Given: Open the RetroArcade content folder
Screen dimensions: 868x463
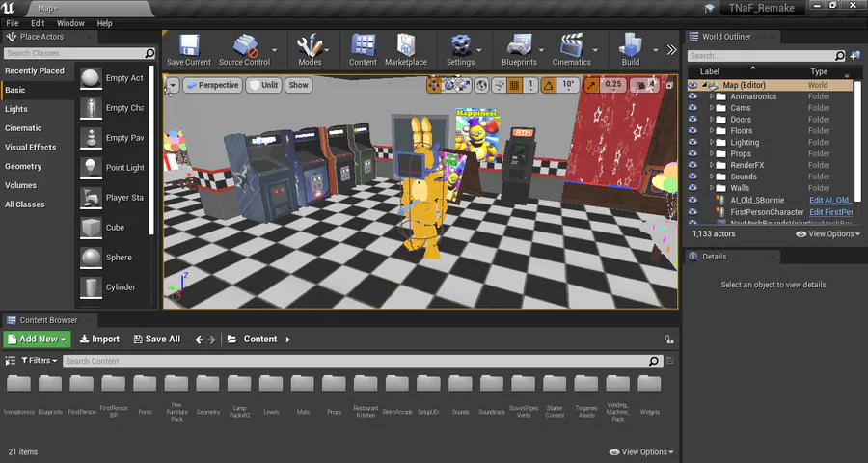Looking at the screenshot, I should 397,396.
